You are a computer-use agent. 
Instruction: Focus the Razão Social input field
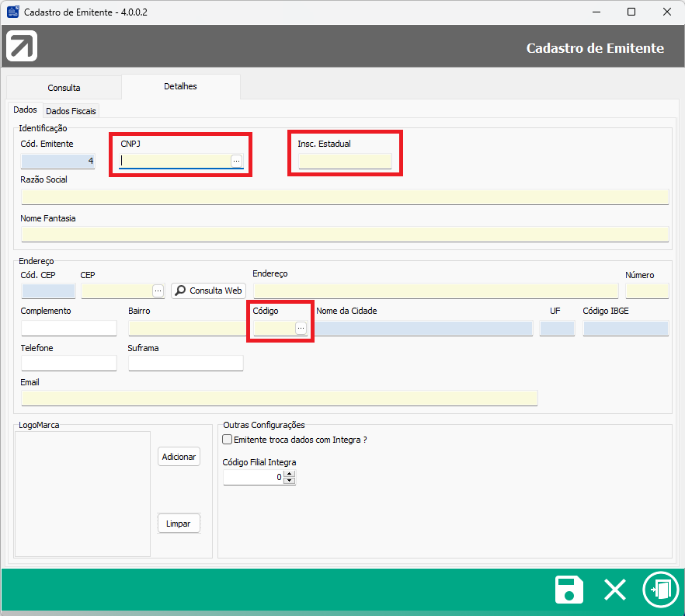(x=344, y=197)
